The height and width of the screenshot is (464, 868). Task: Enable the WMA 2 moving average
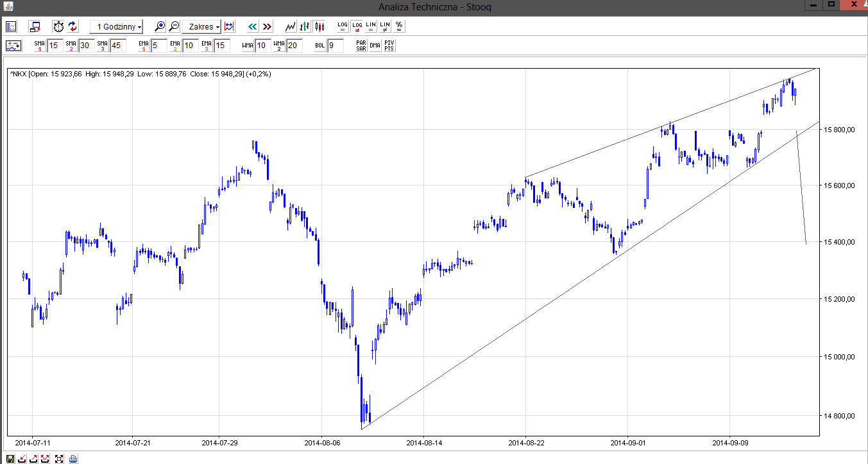tap(278, 46)
